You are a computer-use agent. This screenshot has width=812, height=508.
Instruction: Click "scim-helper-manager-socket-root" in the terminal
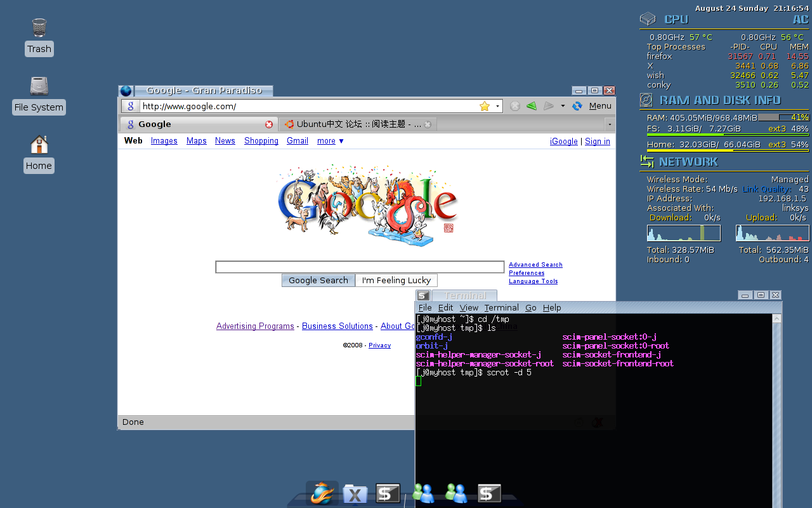click(485, 364)
